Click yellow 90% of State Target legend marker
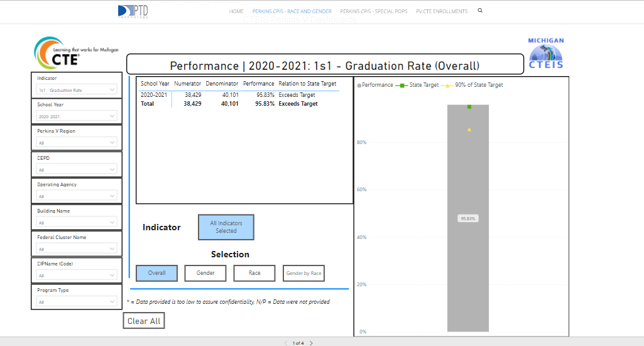644x346 pixels. point(447,85)
